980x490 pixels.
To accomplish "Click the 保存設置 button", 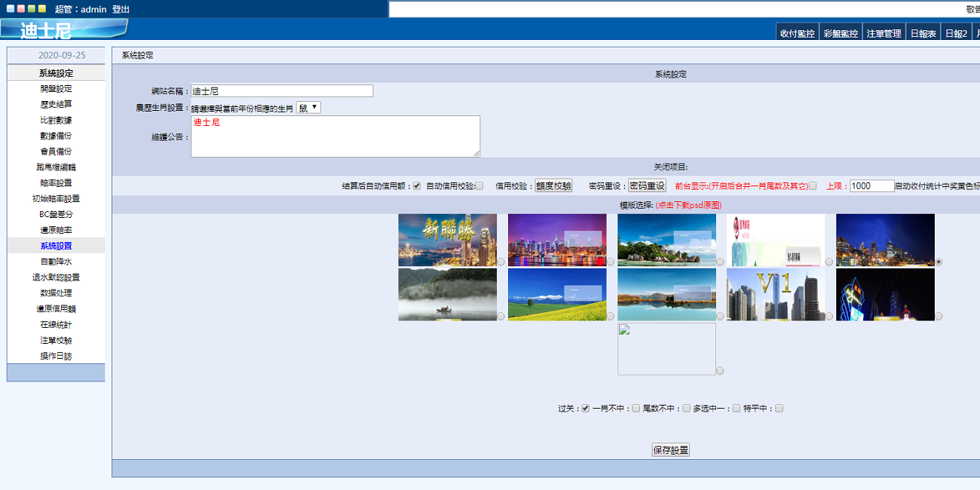I will [x=672, y=449].
